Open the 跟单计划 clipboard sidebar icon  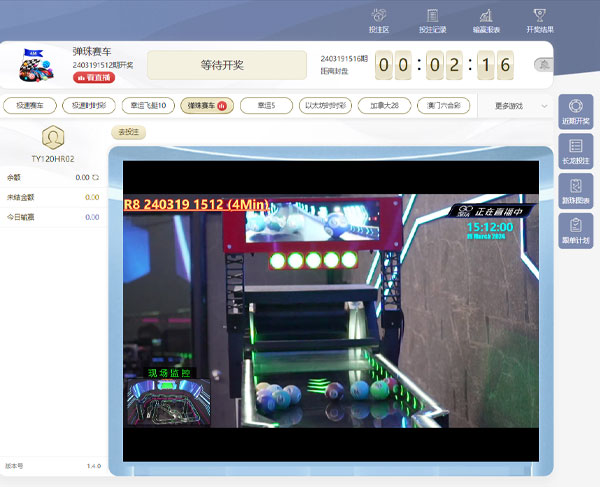point(575,231)
